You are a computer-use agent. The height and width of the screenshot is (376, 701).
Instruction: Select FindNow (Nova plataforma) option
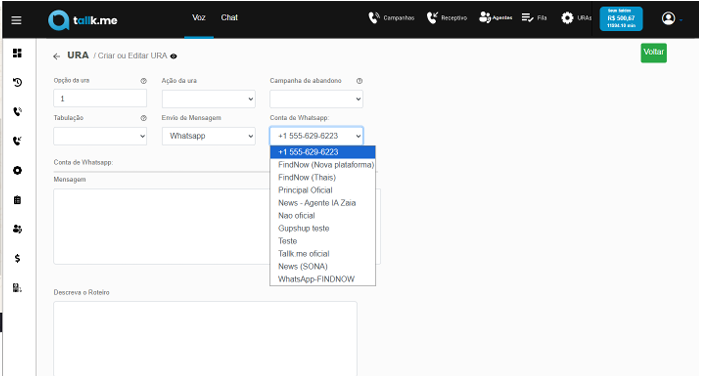(323, 165)
